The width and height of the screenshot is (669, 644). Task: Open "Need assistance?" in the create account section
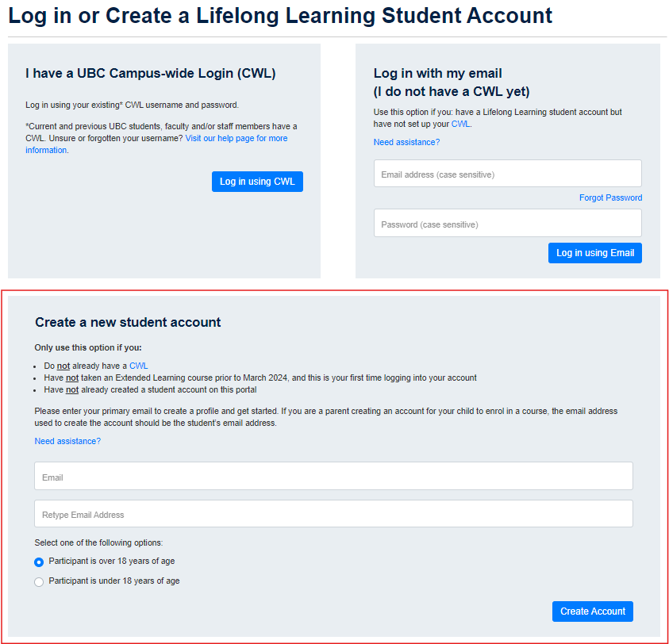67,440
